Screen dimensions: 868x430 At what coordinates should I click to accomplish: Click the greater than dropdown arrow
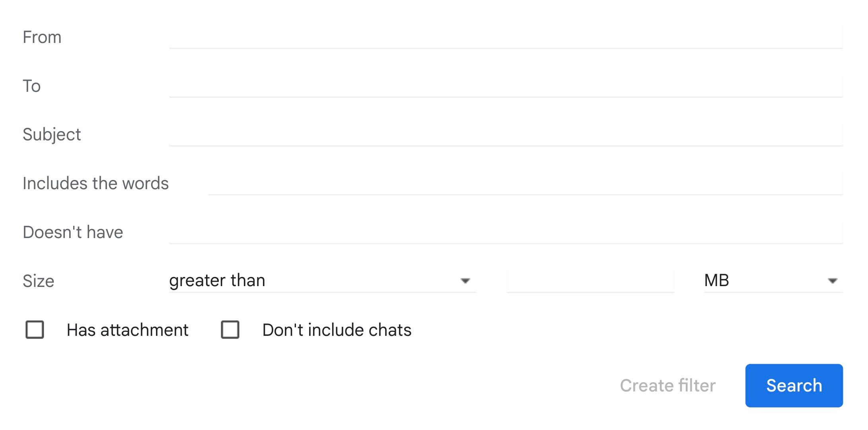pyautogui.click(x=466, y=281)
